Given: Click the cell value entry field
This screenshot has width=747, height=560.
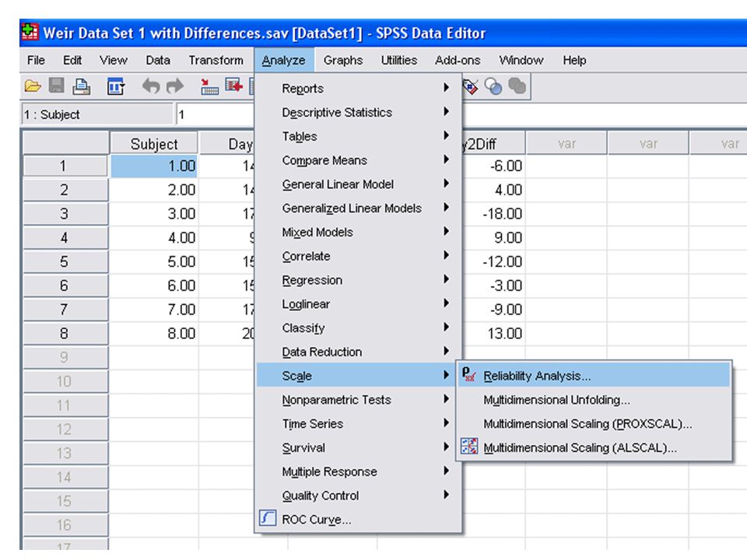Looking at the screenshot, I should [215, 114].
